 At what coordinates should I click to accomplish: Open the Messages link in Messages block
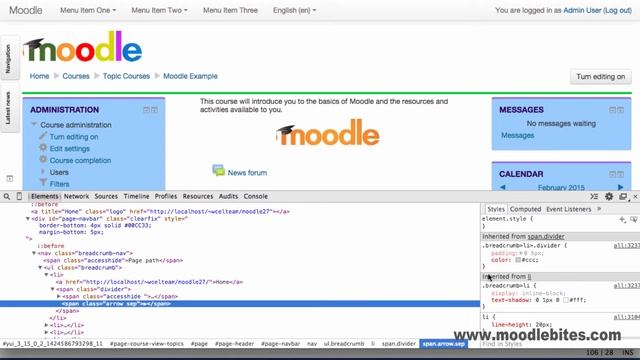(517, 135)
